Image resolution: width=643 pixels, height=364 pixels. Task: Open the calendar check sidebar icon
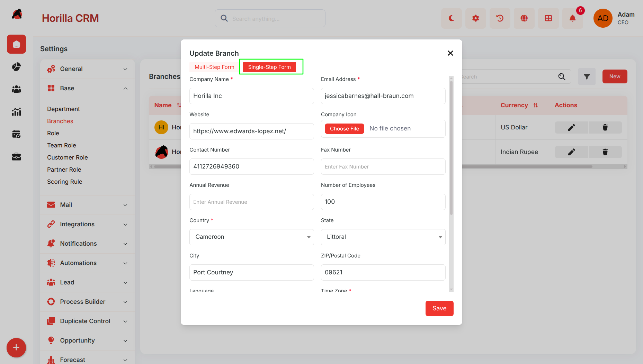(x=16, y=134)
